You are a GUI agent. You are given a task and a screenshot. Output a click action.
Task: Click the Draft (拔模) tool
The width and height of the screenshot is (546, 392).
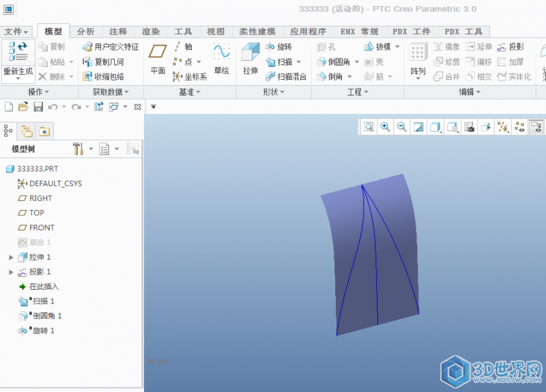[x=377, y=46]
